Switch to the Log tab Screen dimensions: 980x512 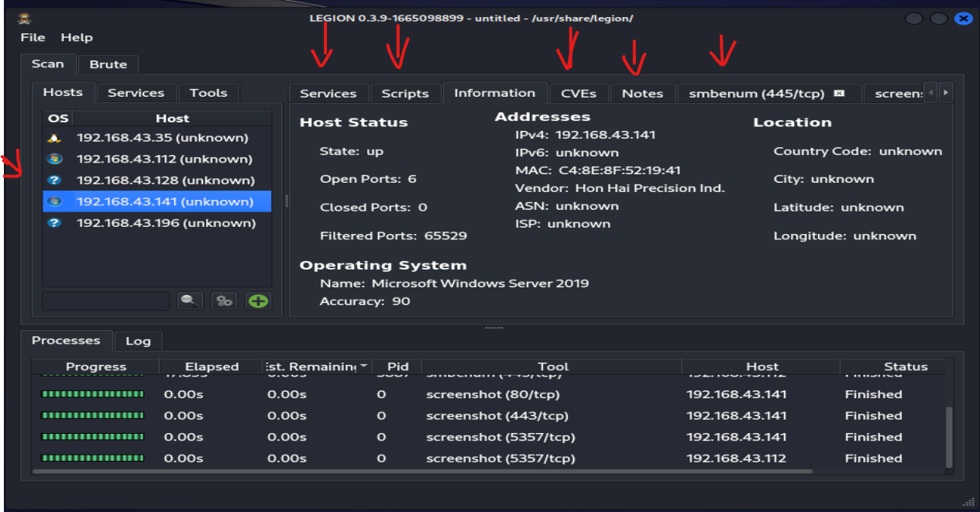(x=138, y=341)
